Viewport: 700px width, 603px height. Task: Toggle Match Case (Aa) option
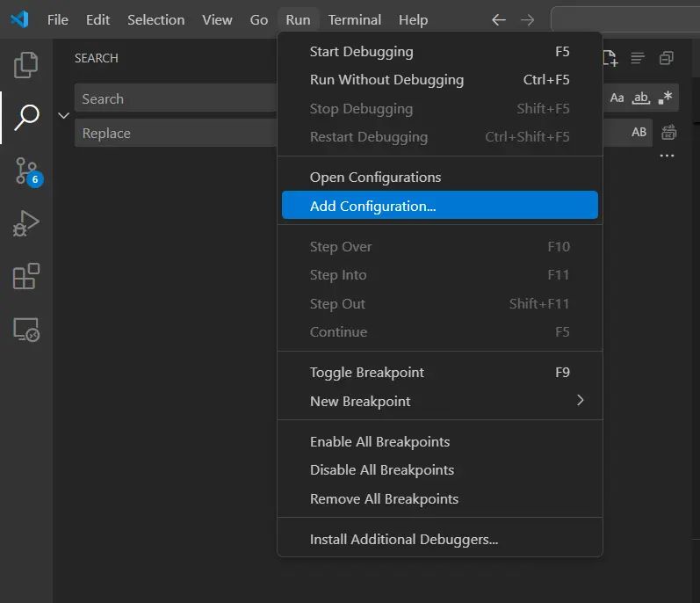point(617,98)
